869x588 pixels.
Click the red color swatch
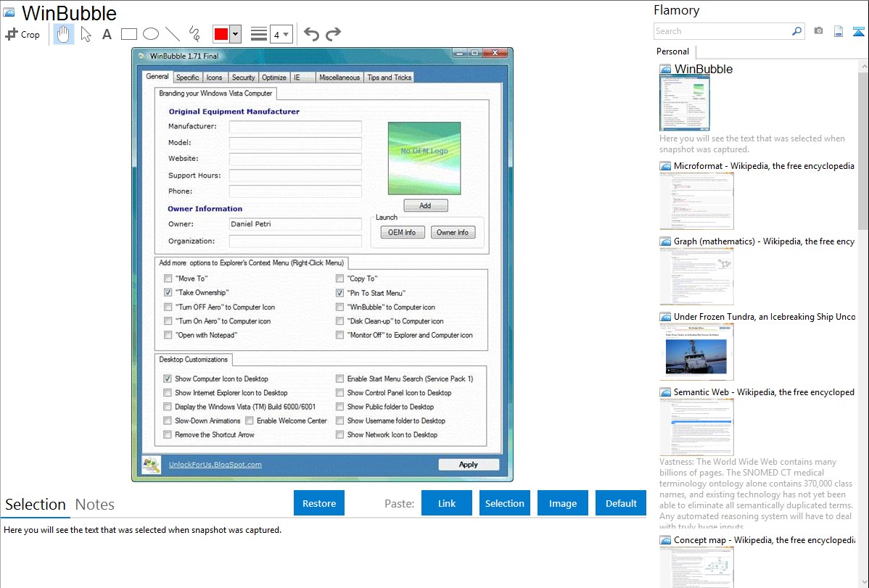tap(221, 34)
